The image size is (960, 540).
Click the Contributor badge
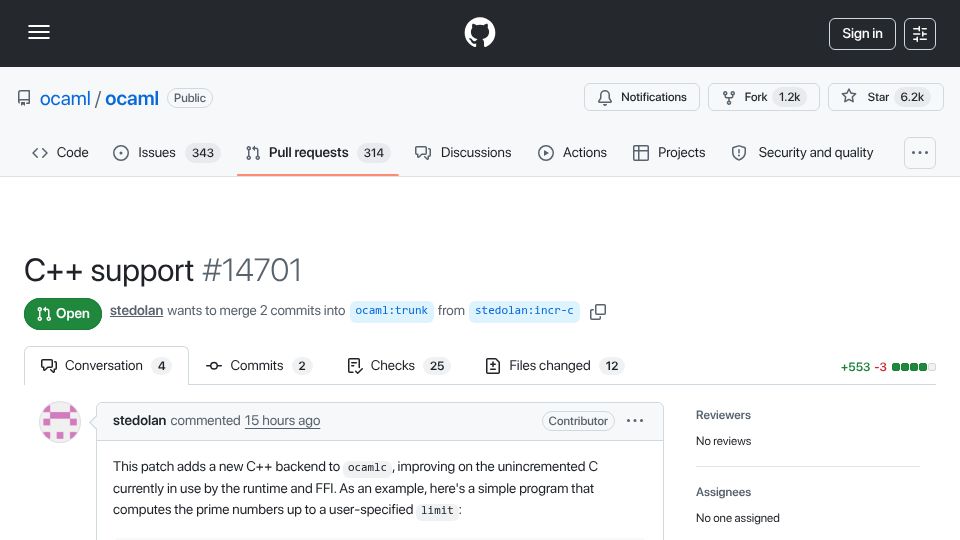coord(578,421)
